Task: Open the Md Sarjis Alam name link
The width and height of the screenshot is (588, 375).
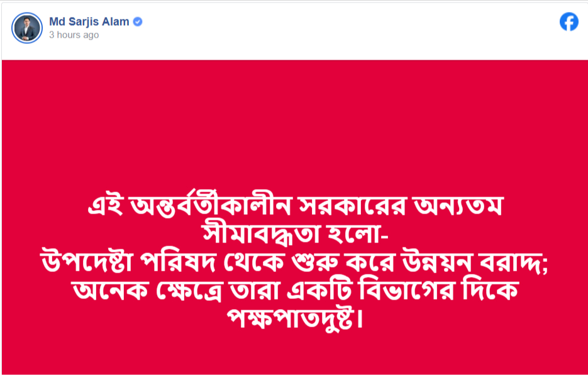Action: click(89, 22)
